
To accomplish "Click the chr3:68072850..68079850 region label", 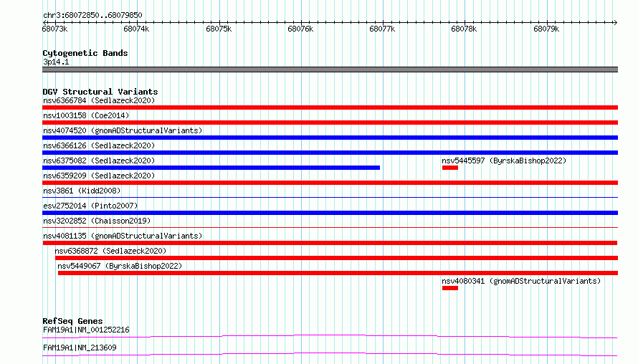I will 92,16.
